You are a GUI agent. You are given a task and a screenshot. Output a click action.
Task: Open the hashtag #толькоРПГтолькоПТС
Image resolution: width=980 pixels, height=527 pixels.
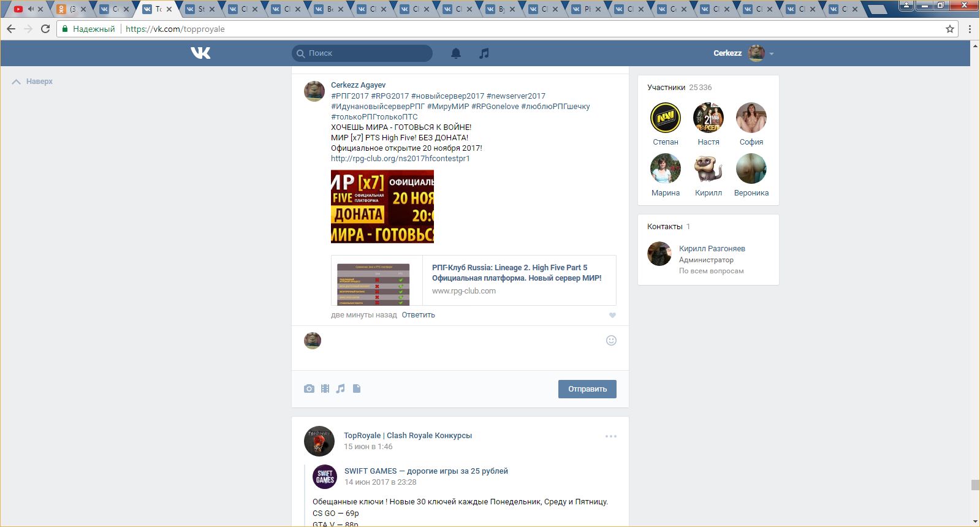pos(374,117)
